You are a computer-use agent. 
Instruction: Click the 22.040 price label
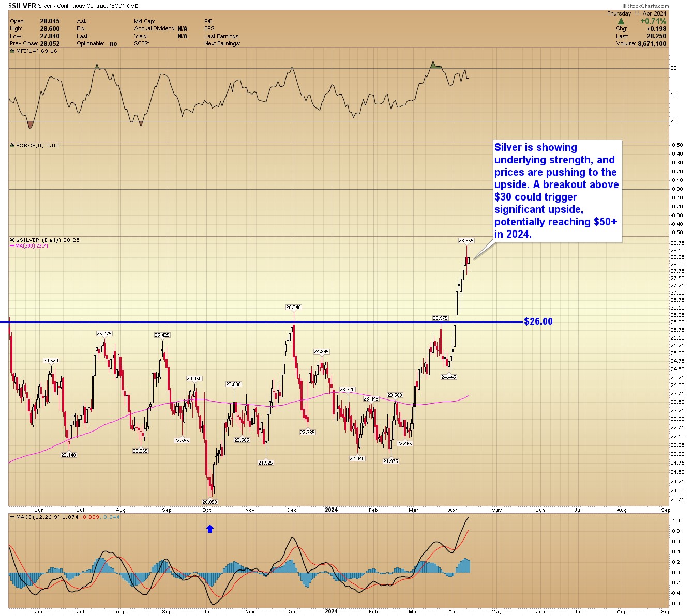coord(357,459)
